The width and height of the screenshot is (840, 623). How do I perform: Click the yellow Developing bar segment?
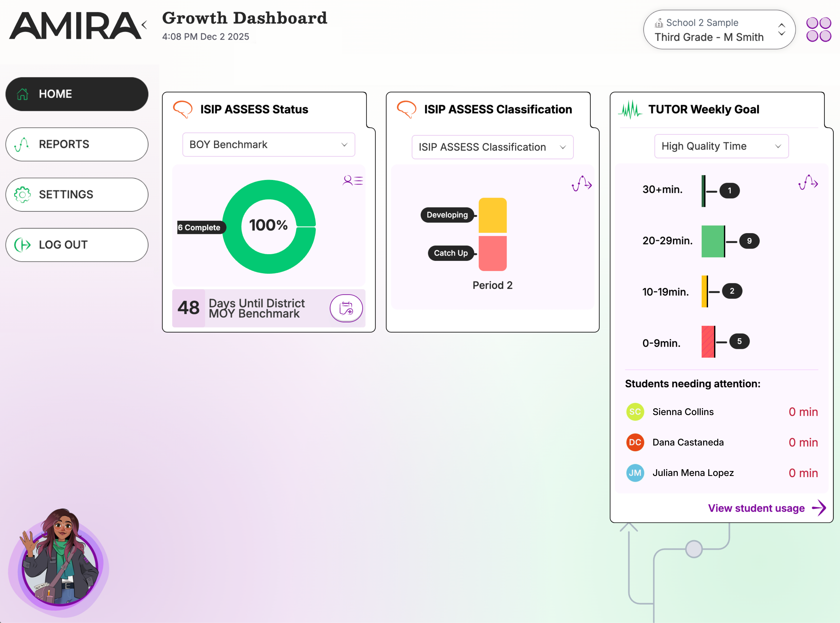point(492,215)
